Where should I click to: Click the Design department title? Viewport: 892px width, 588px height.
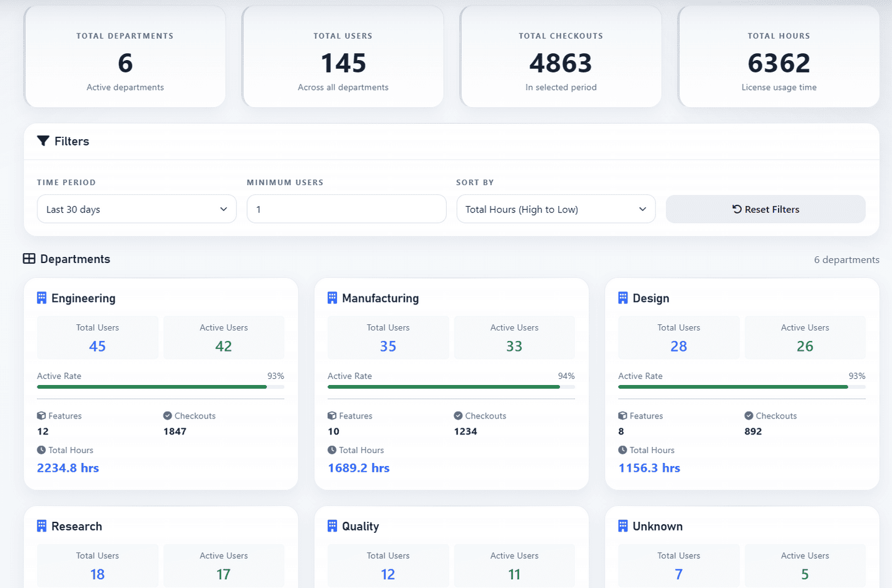[651, 298]
